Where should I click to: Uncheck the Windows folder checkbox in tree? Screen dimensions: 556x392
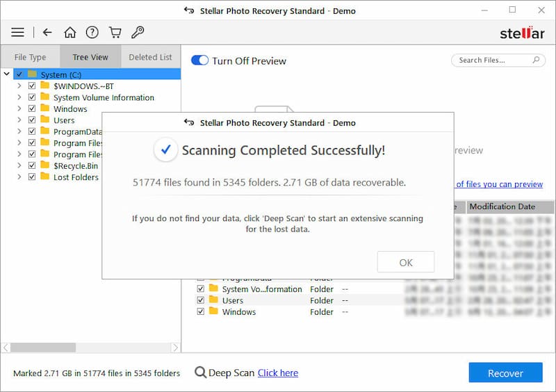(x=32, y=109)
